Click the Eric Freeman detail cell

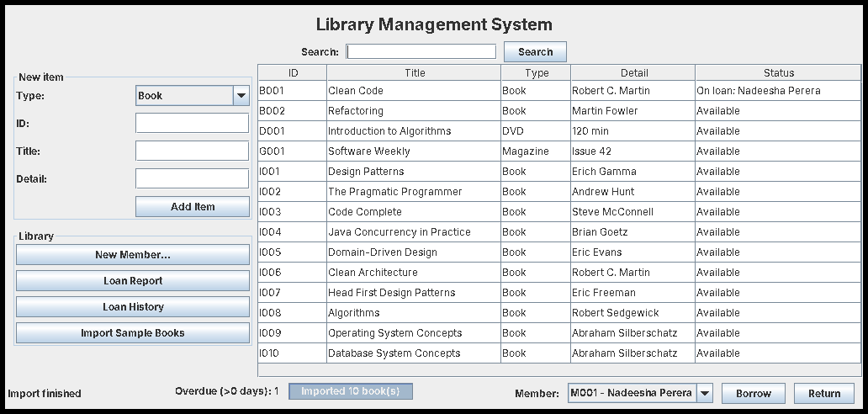point(633,292)
